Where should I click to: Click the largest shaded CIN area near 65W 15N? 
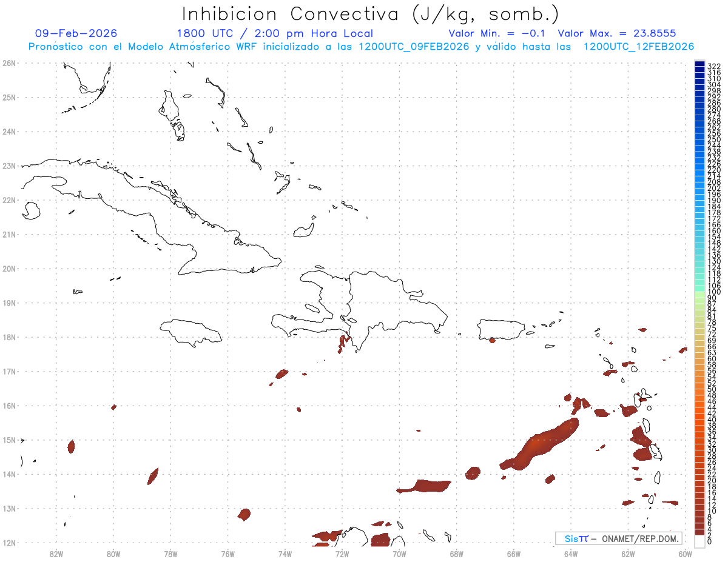pyautogui.click(x=539, y=444)
